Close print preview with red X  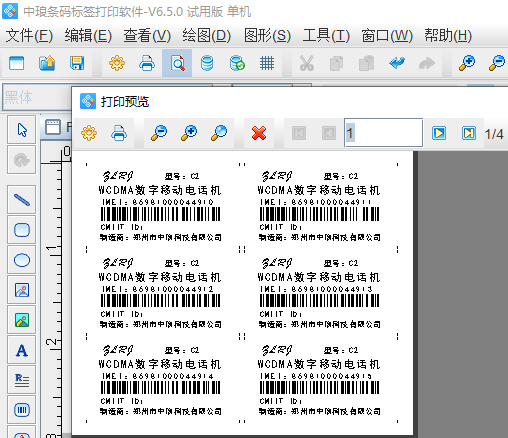pyautogui.click(x=259, y=133)
